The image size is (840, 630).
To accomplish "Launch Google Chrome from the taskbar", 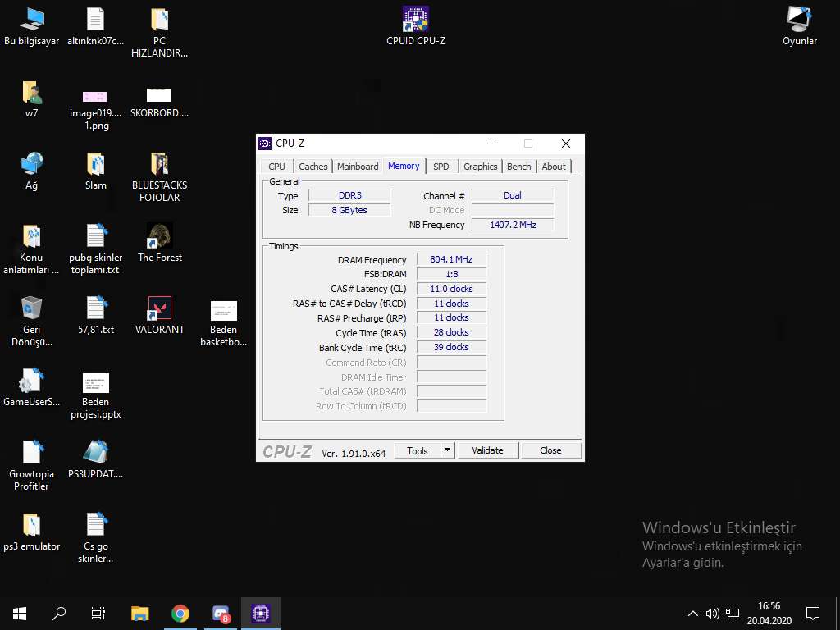I will pyautogui.click(x=180, y=613).
